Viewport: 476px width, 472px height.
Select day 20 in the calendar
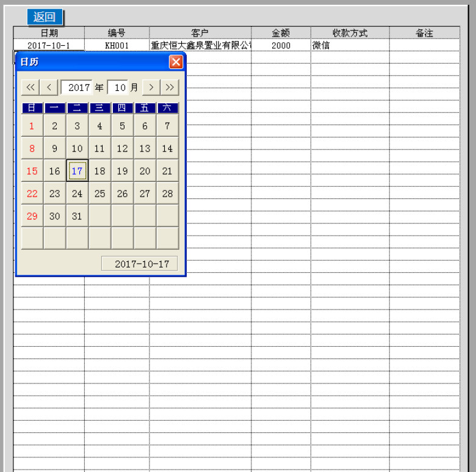[x=145, y=171]
